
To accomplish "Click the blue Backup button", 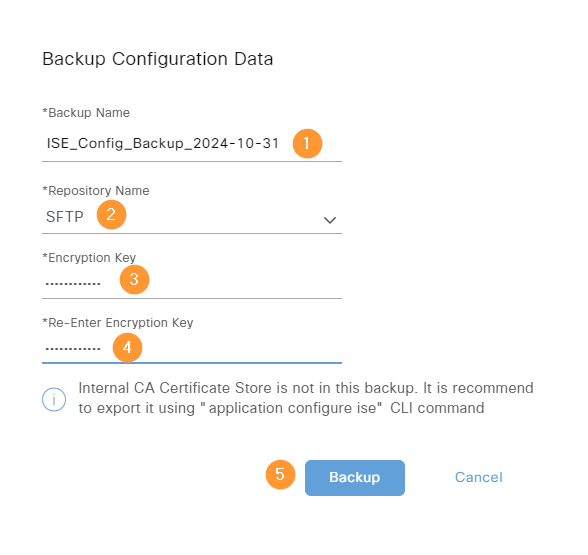I will click(x=355, y=478).
